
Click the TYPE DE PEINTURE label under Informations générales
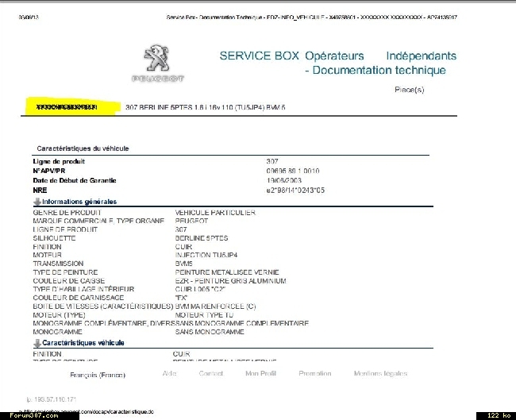65,272
